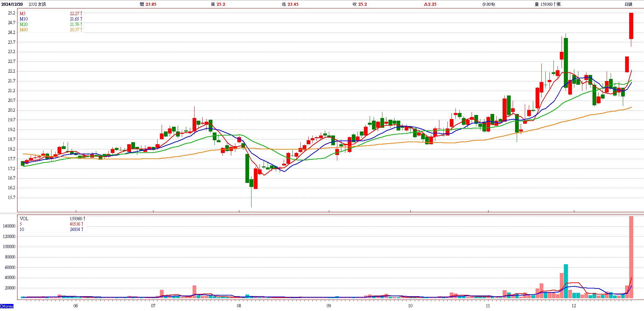Click the M20 moving average legend label
Viewport: 644px width, 311px height.
click(x=24, y=25)
